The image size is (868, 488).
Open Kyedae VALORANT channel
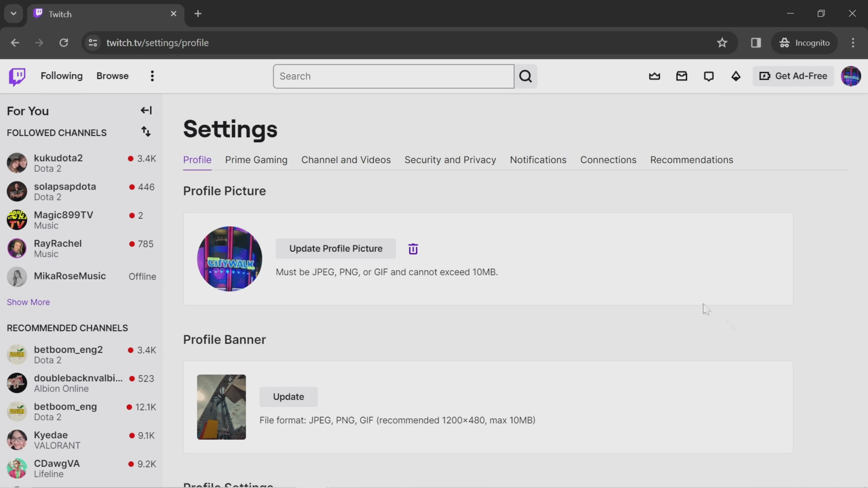81,440
